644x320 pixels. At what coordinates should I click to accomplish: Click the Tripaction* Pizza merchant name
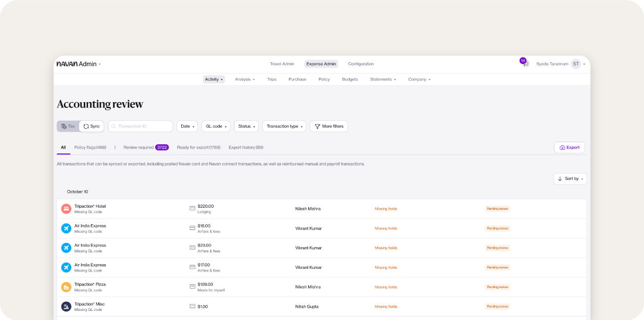coord(90,284)
